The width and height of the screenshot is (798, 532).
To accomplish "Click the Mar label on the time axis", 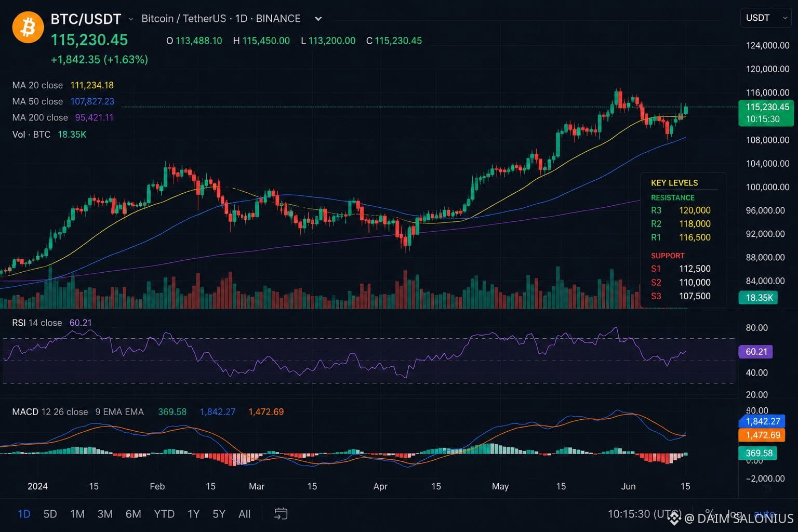I will [x=257, y=486].
